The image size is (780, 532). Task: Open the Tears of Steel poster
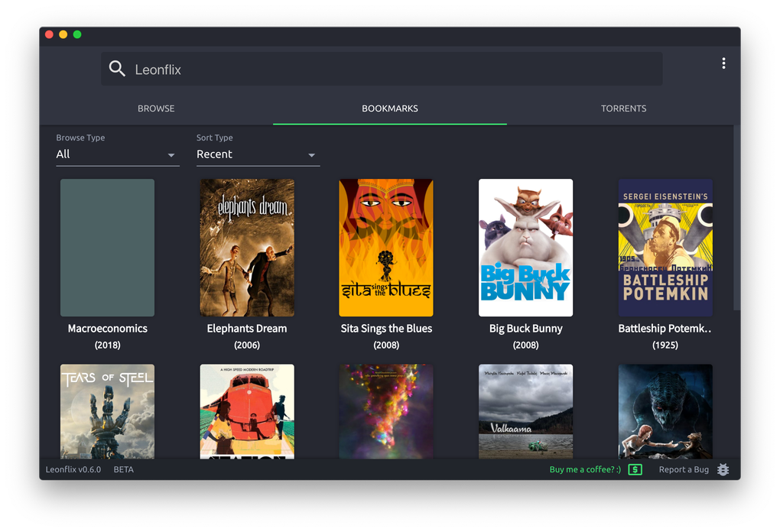[108, 411]
